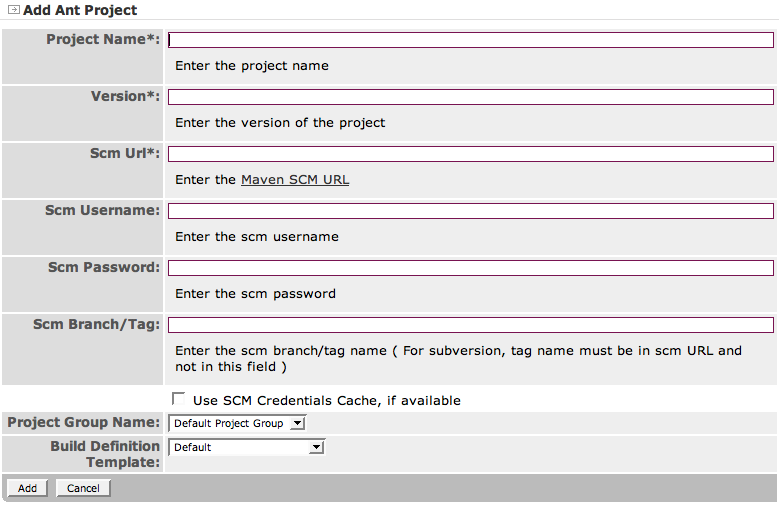
Task: Focus the Scm Password input box
Action: [x=470, y=268]
